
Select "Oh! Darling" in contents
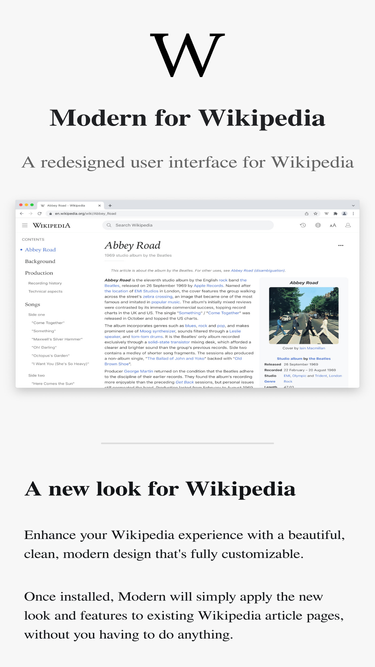[x=44, y=348]
